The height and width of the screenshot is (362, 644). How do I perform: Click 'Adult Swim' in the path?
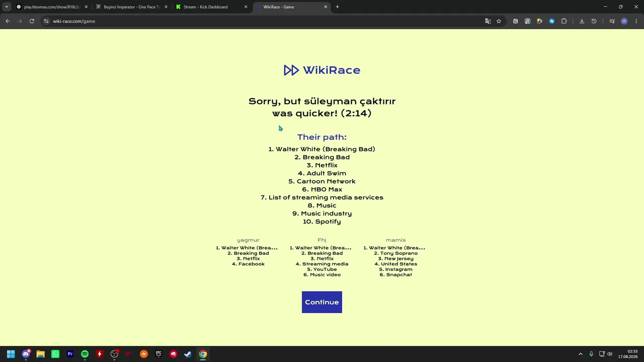point(322,173)
